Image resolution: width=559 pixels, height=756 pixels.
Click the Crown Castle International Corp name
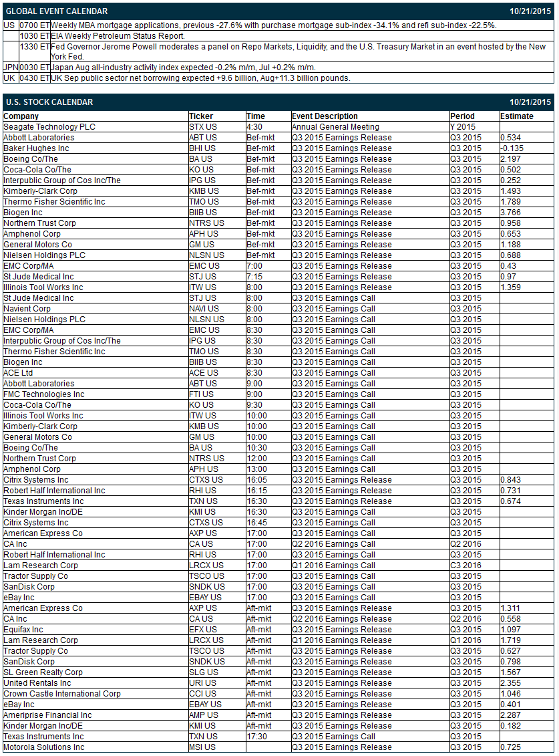coord(62,693)
